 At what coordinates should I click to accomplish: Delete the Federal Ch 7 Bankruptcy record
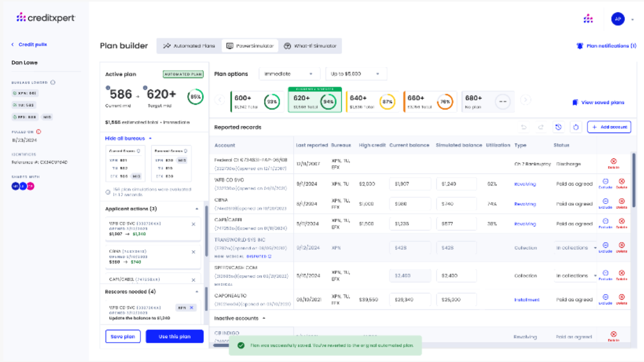[x=613, y=163]
